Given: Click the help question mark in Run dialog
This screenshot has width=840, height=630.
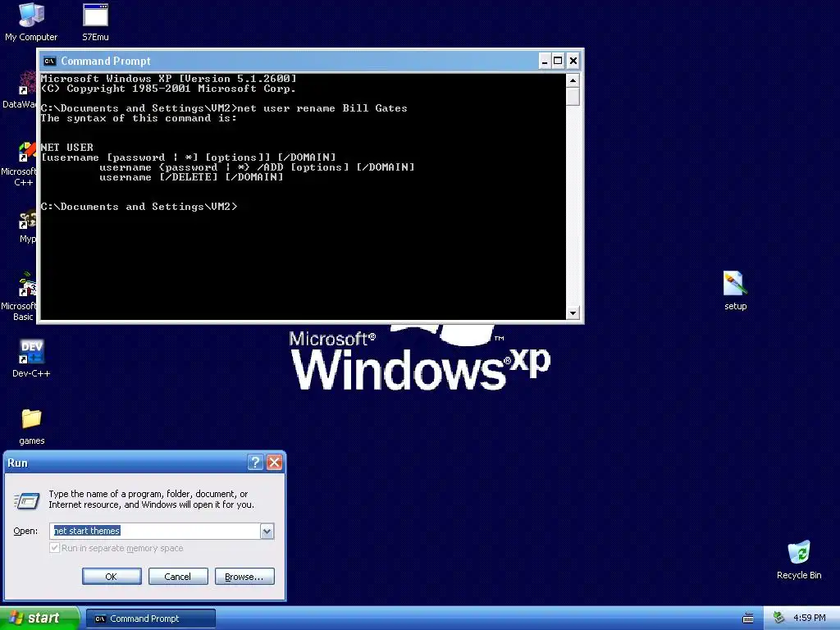Looking at the screenshot, I should point(256,463).
